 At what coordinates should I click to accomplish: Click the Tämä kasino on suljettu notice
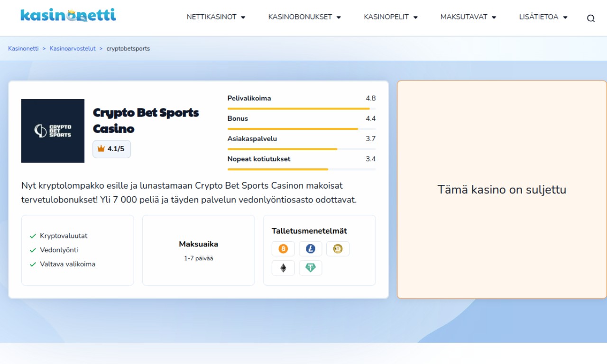point(502,190)
